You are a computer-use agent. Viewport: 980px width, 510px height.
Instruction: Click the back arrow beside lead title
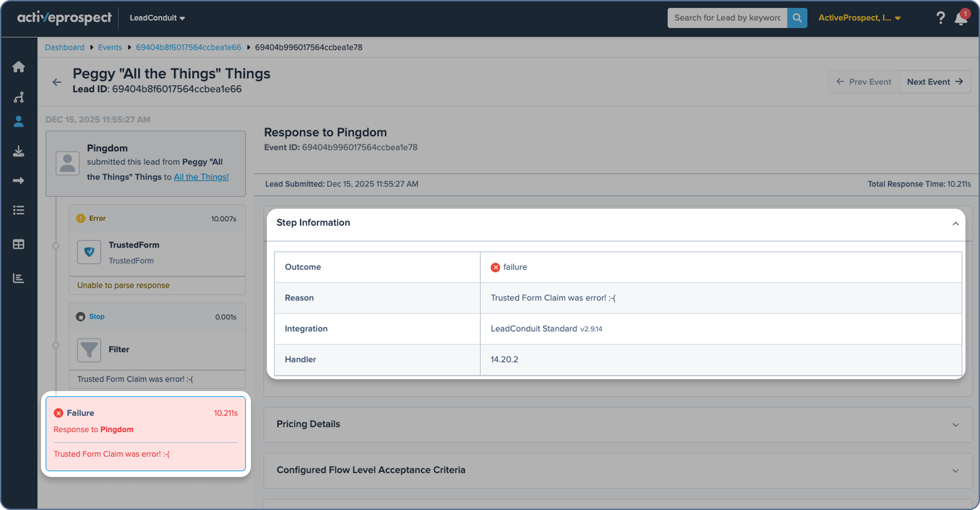57,82
